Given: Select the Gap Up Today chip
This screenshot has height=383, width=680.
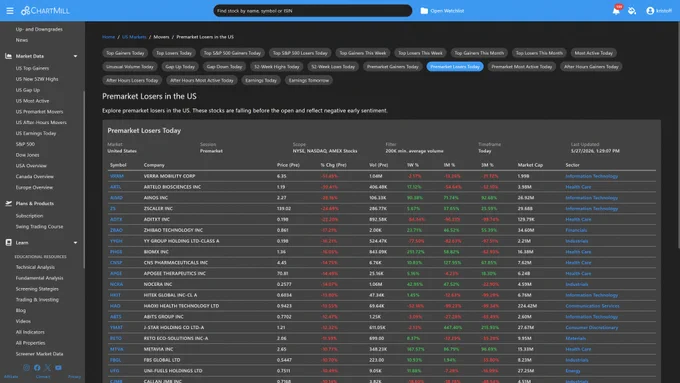Looking at the screenshot, I should [180, 66].
